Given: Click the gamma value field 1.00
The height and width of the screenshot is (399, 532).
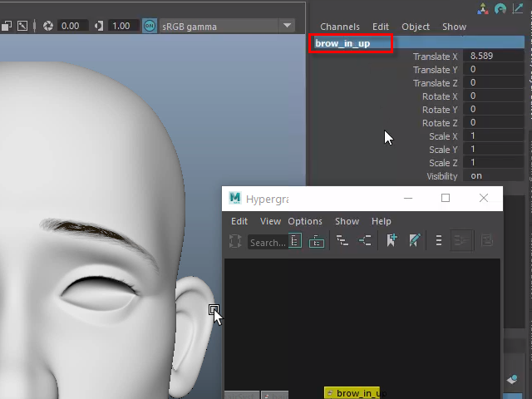Looking at the screenshot, I should pyautogui.click(x=124, y=26).
